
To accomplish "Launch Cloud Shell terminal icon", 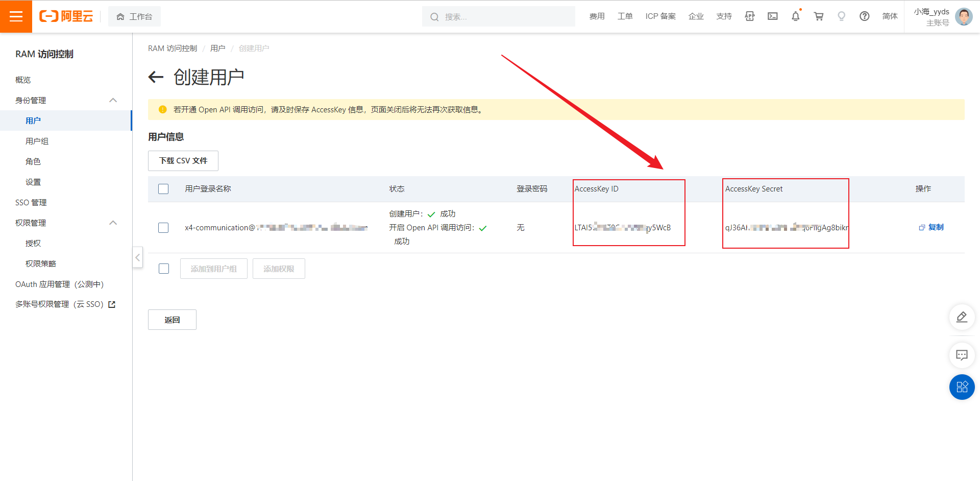I will [773, 16].
